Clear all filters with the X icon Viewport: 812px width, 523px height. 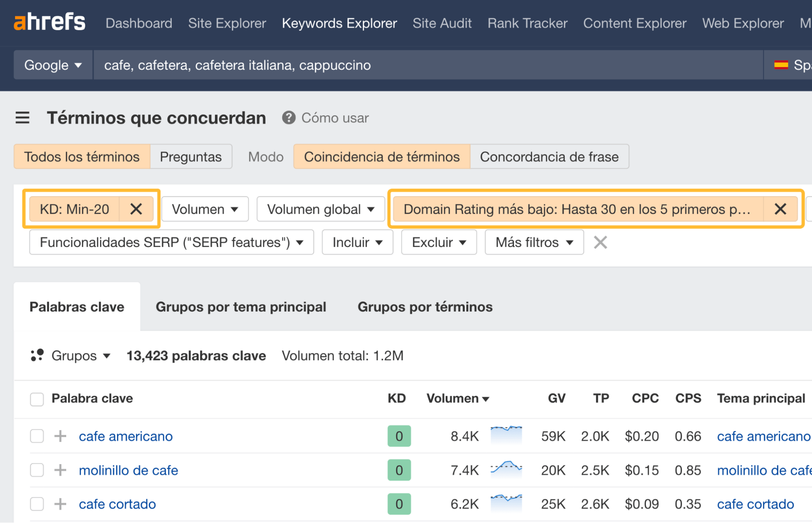pyautogui.click(x=600, y=242)
